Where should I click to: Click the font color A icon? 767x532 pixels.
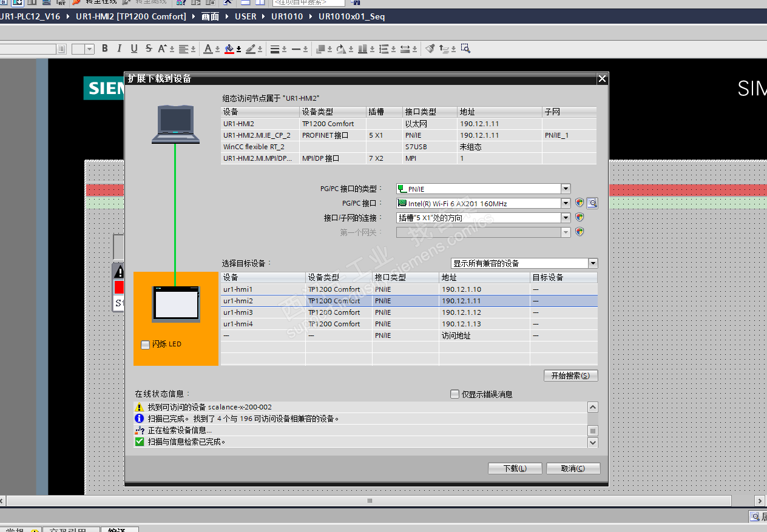pyautogui.click(x=208, y=49)
